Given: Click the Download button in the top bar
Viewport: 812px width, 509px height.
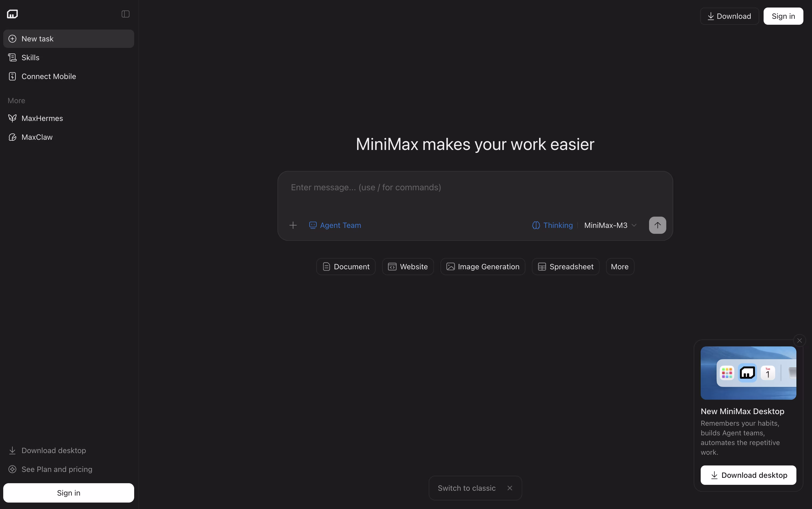Looking at the screenshot, I should pyautogui.click(x=729, y=16).
